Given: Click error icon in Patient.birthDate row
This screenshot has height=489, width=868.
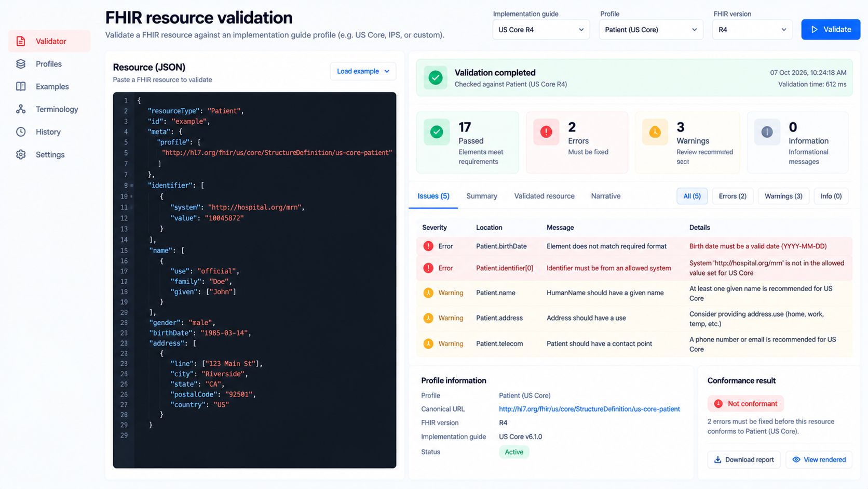Looking at the screenshot, I should (428, 246).
